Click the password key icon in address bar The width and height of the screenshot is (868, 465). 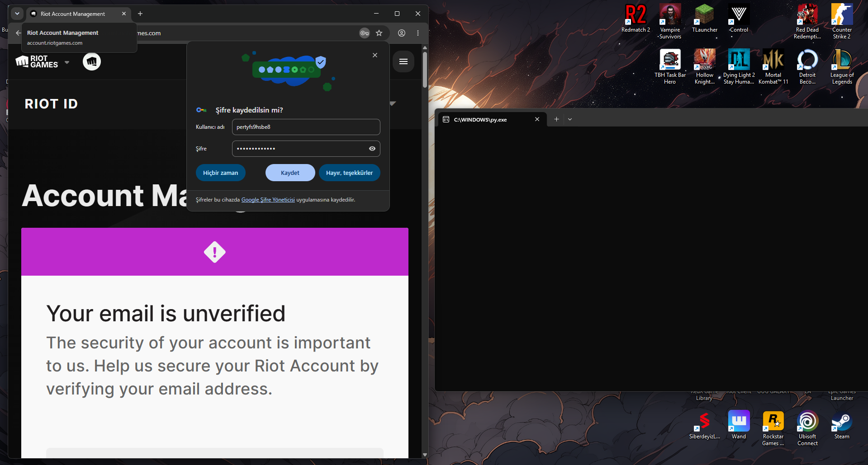(365, 33)
